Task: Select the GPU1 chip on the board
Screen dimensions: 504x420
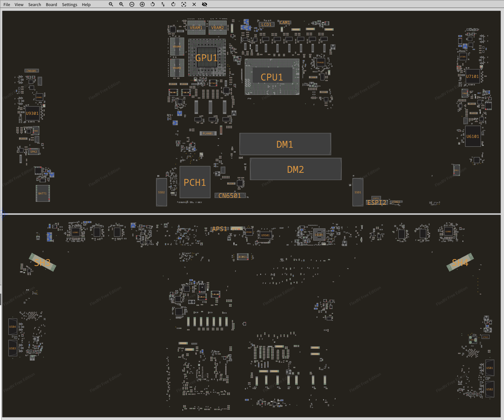Action: pyautogui.click(x=207, y=58)
